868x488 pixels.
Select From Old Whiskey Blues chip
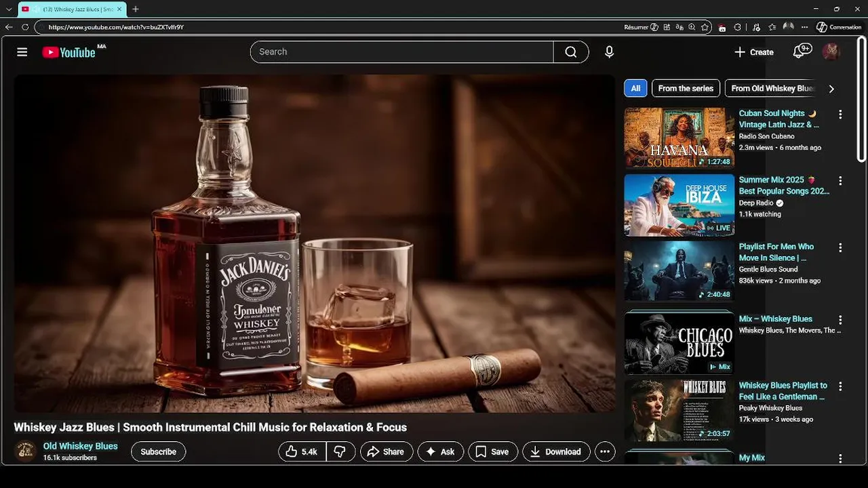pyautogui.click(x=772, y=88)
